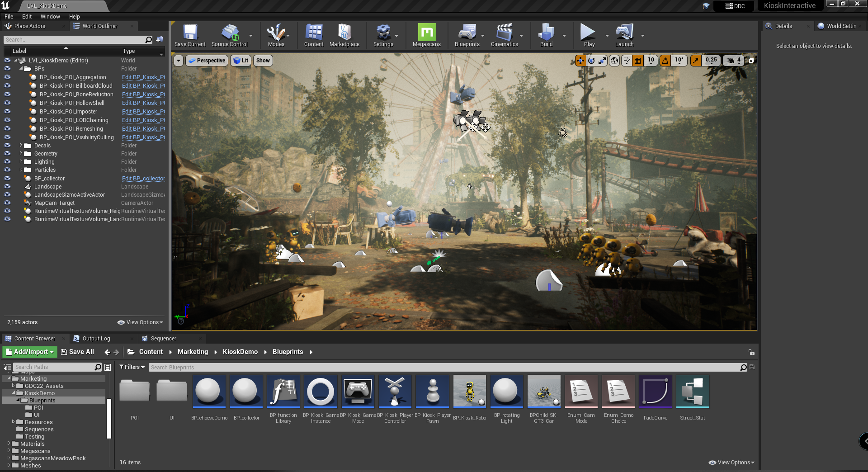Toggle the Content Browser sources panel icon
Viewport: 868px width, 472px height.
click(7, 367)
